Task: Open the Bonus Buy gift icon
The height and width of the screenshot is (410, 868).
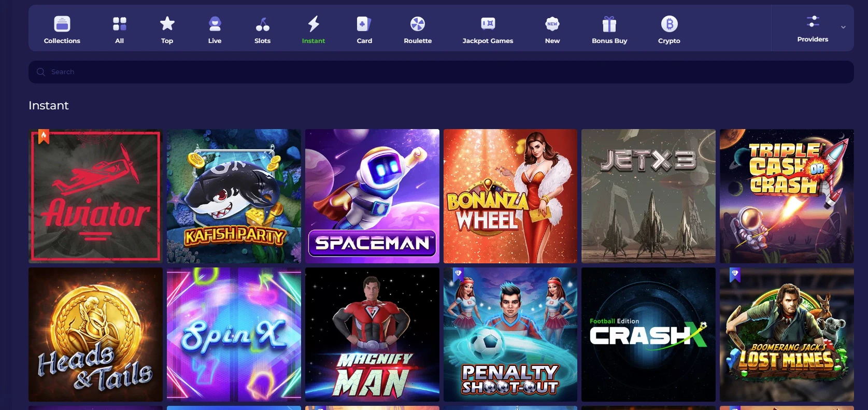Action: [609, 24]
